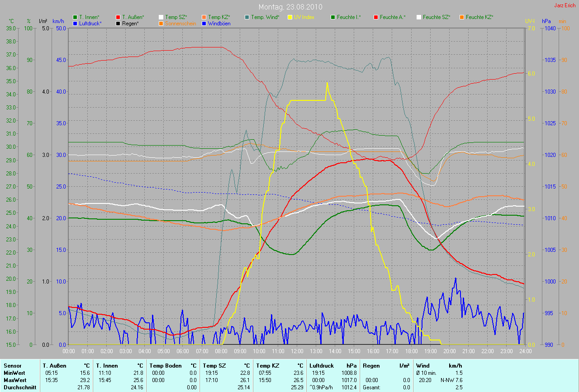Click the MaxWert row label
This screenshot has width=579, height=392.
tap(14, 380)
